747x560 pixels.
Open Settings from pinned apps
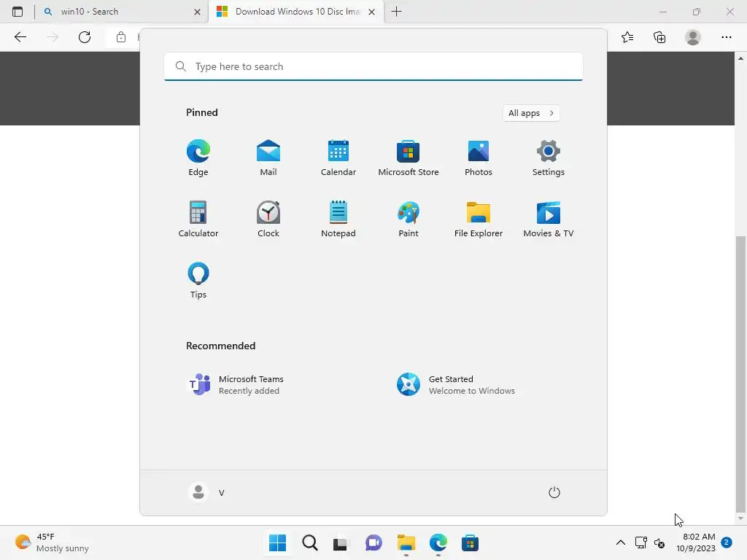coord(549,158)
